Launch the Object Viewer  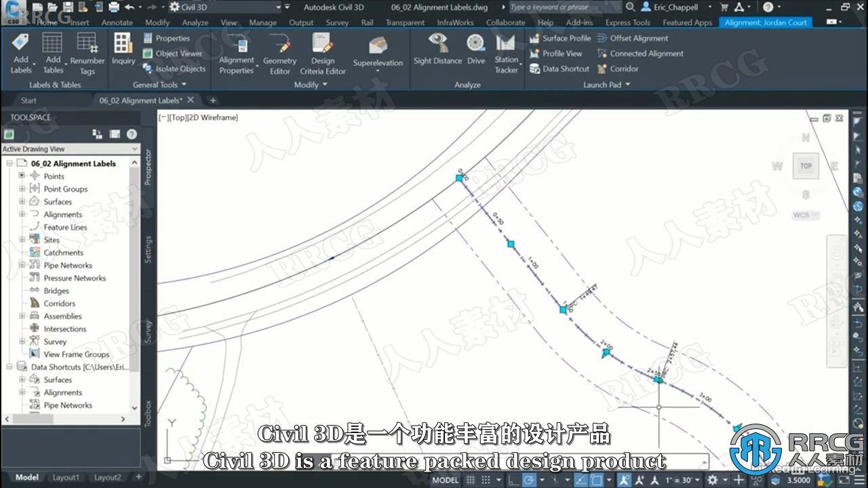tap(173, 54)
